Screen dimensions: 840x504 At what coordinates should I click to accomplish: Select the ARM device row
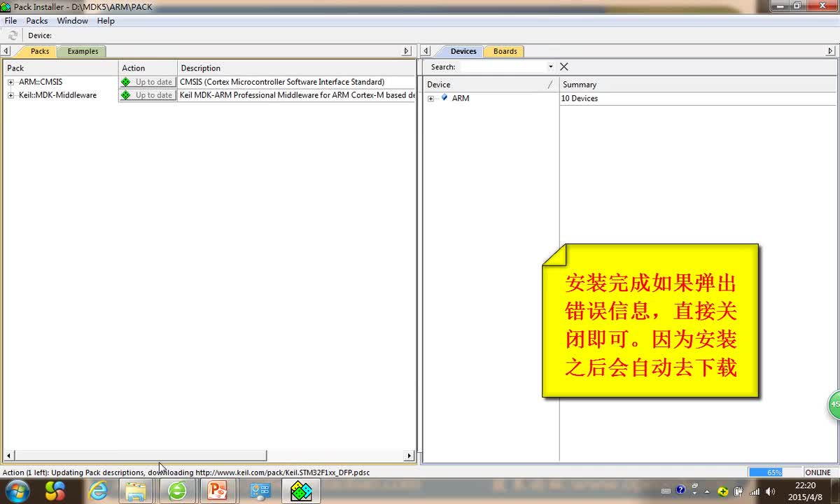coord(630,99)
